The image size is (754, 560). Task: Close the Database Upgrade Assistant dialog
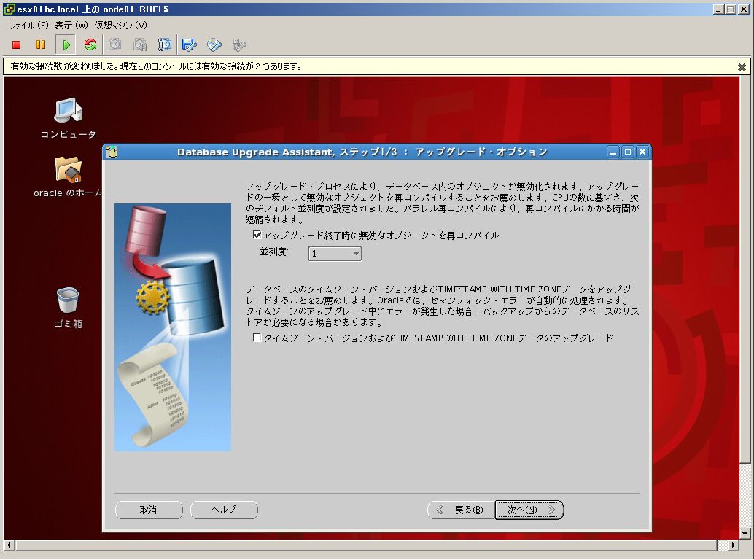tap(642, 152)
